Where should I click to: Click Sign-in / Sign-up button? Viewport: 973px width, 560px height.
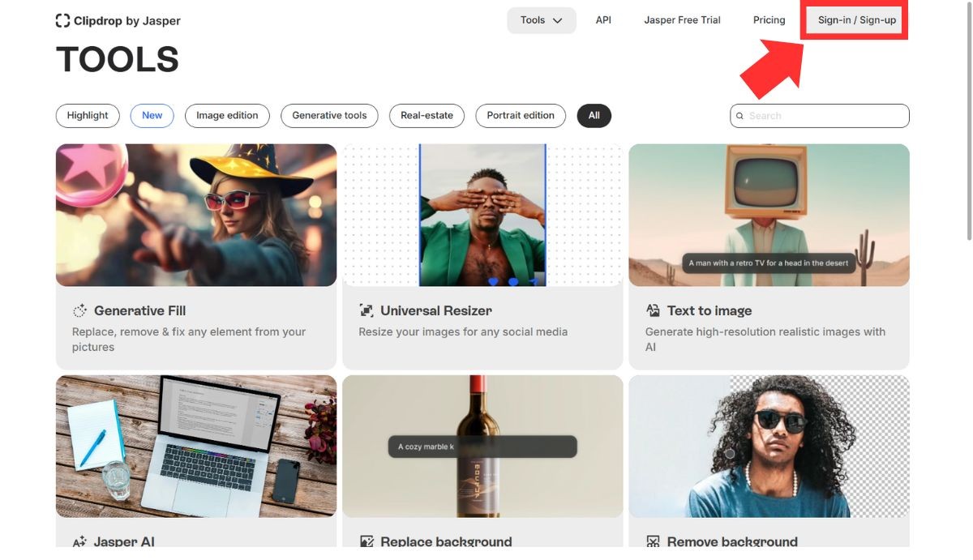[856, 20]
